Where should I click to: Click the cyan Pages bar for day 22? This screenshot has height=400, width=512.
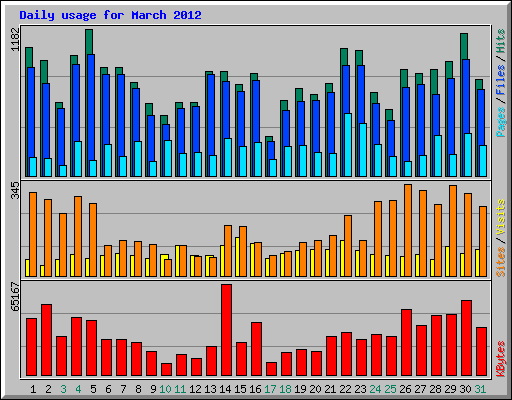pos(348,145)
